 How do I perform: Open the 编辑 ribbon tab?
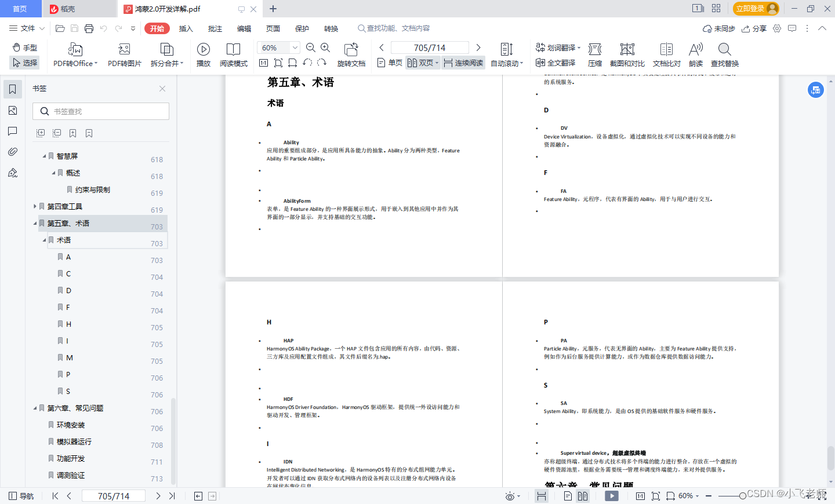(244, 28)
